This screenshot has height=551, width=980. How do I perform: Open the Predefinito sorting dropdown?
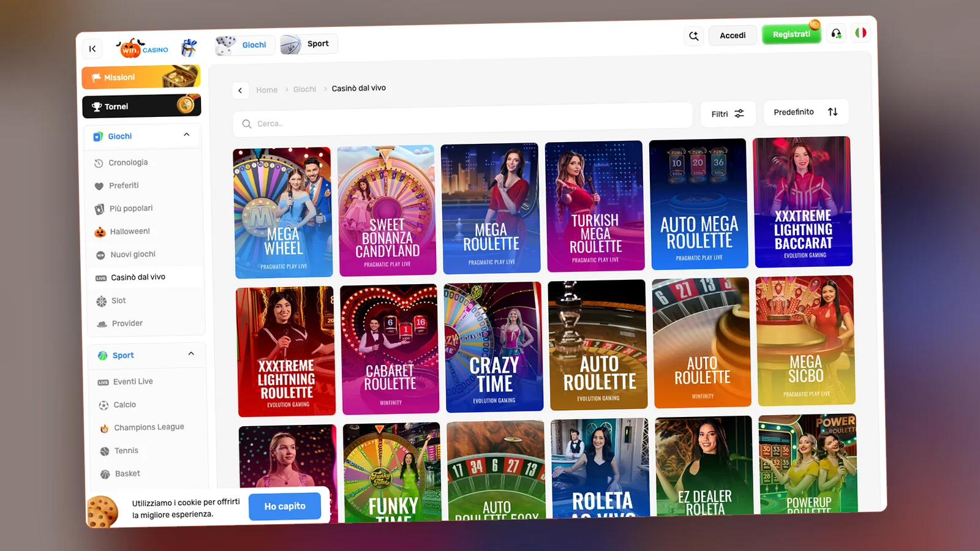(805, 112)
